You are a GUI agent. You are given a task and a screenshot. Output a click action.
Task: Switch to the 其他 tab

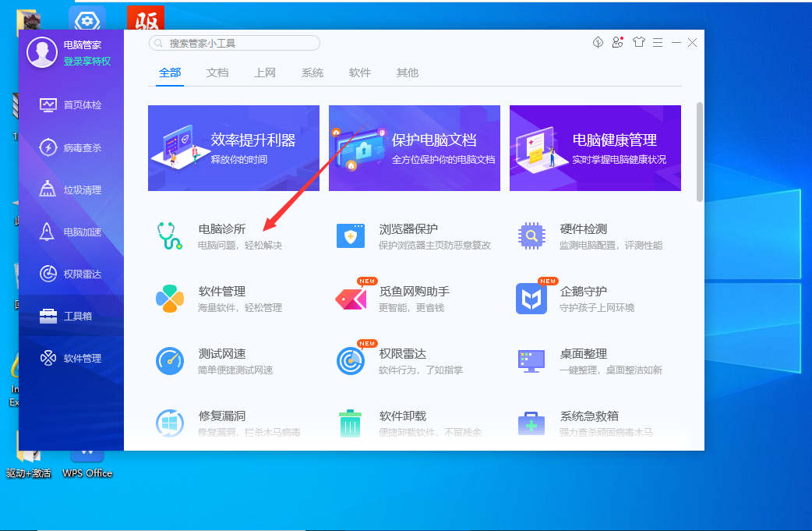click(408, 73)
